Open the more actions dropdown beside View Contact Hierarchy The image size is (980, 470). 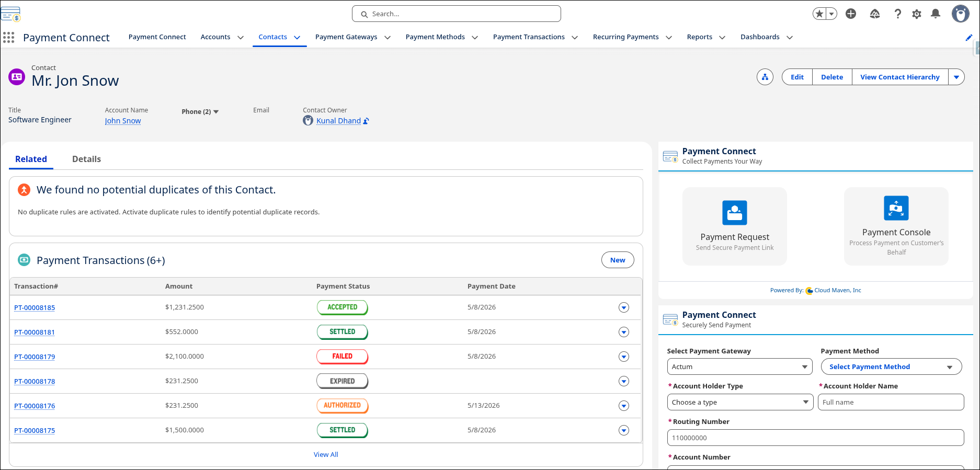click(x=956, y=77)
